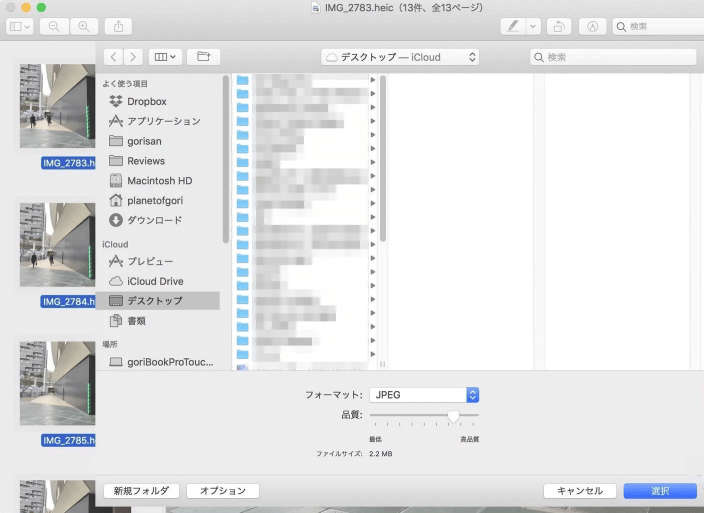
Task: Click the Markup pen tool icon
Action: [x=513, y=26]
